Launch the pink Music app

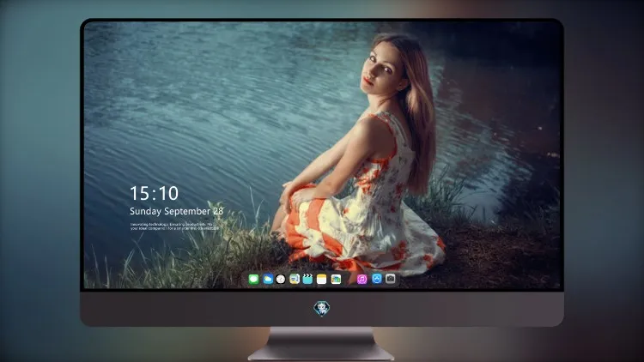361,280
